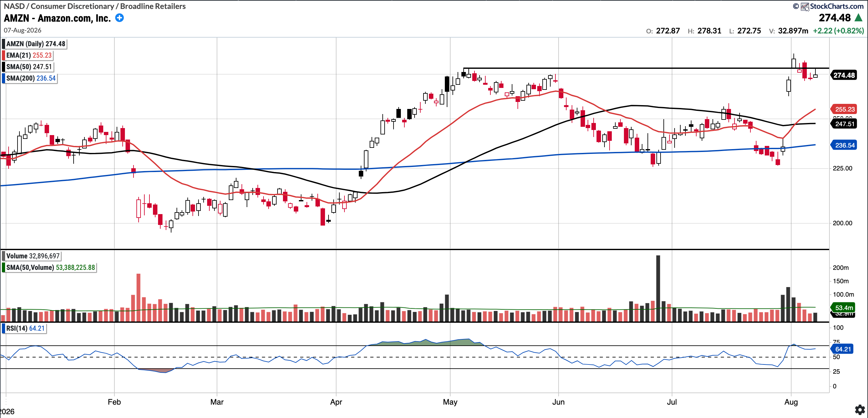Image resolution: width=868 pixels, height=418 pixels.
Task: Click the 200.00 price axis label
Action: pos(843,223)
